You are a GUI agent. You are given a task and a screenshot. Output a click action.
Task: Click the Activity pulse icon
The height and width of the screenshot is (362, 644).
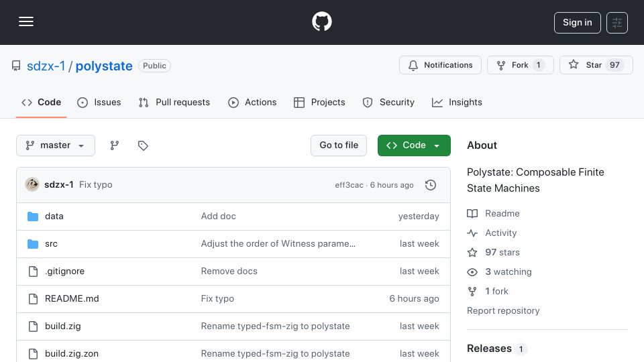pyautogui.click(x=472, y=233)
